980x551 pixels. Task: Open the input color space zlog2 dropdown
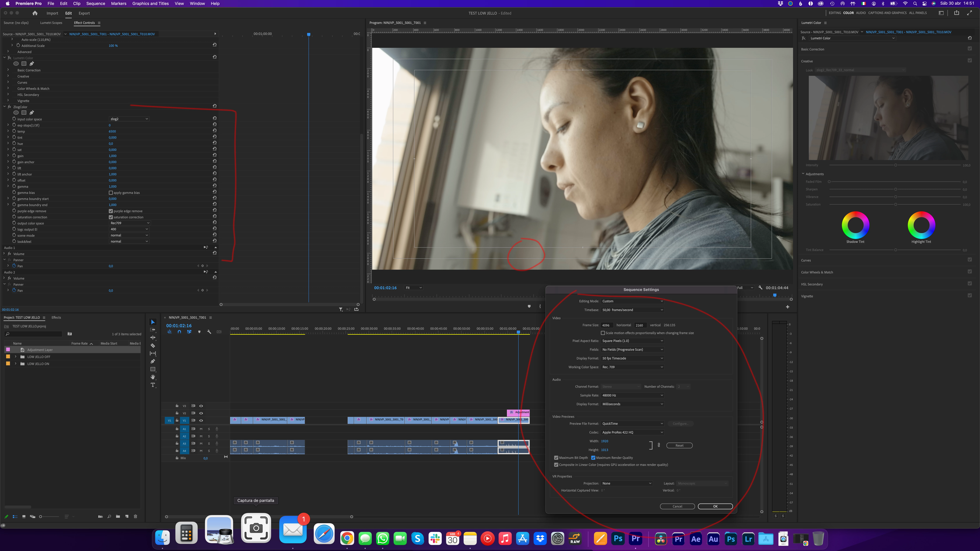coord(129,119)
